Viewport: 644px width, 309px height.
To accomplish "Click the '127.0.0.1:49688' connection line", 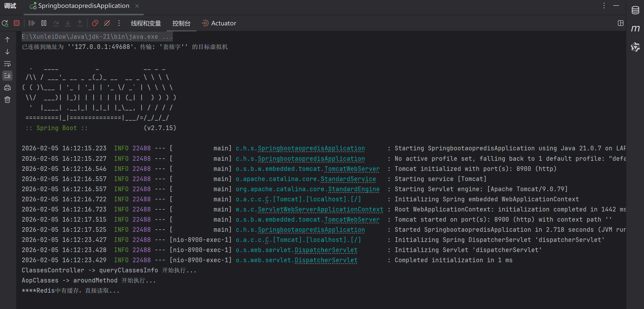I will (125, 47).
